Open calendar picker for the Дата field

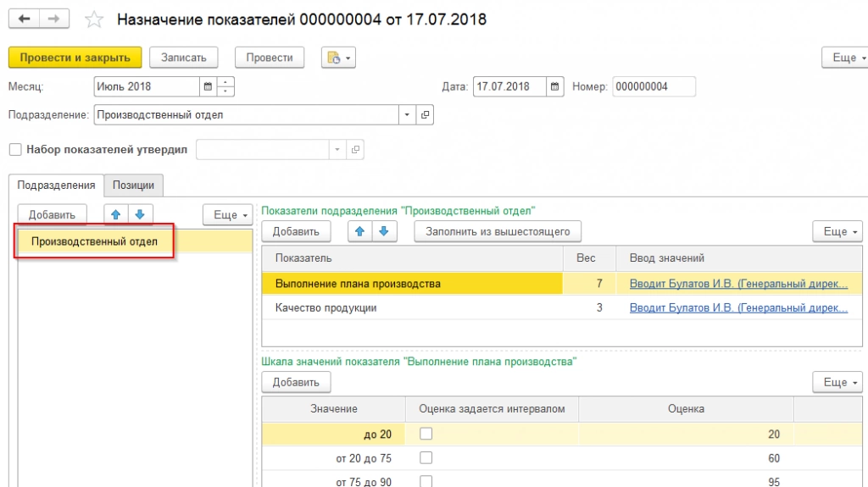554,86
